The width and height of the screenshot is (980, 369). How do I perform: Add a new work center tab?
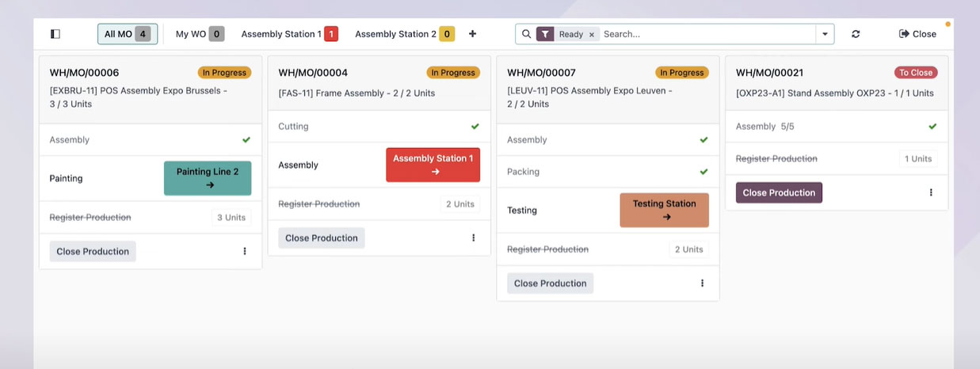click(x=473, y=34)
